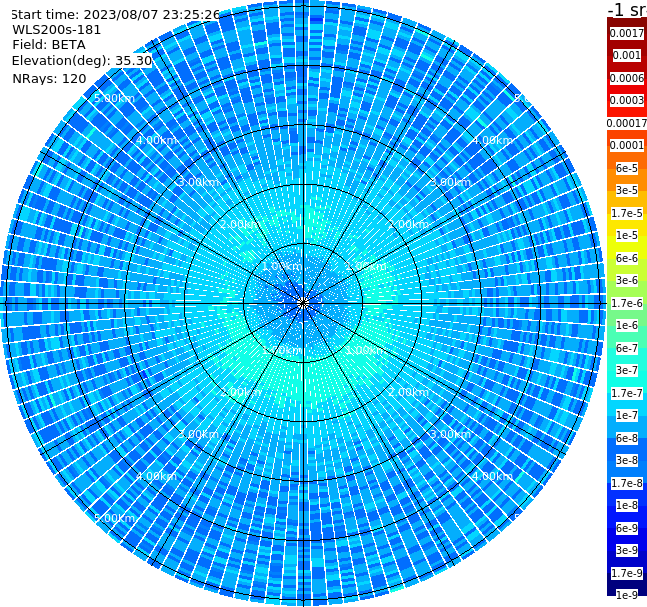Click the 0.0017 colorbar label
The width and height of the screenshot is (647, 607).
tap(627, 33)
